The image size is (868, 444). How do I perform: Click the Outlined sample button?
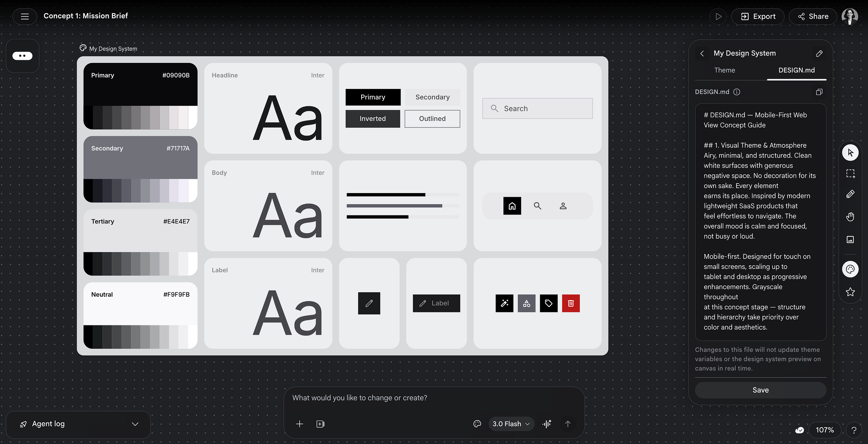432,119
